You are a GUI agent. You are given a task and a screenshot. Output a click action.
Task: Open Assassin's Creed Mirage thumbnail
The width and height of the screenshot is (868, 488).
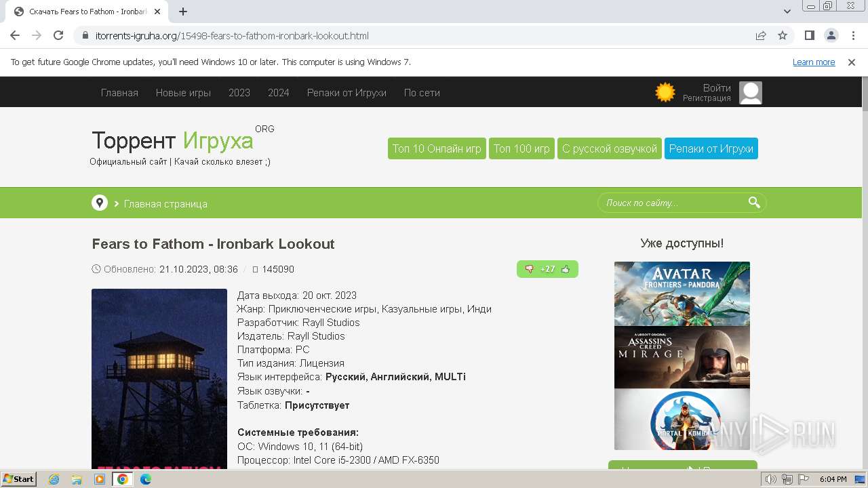[x=682, y=357]
